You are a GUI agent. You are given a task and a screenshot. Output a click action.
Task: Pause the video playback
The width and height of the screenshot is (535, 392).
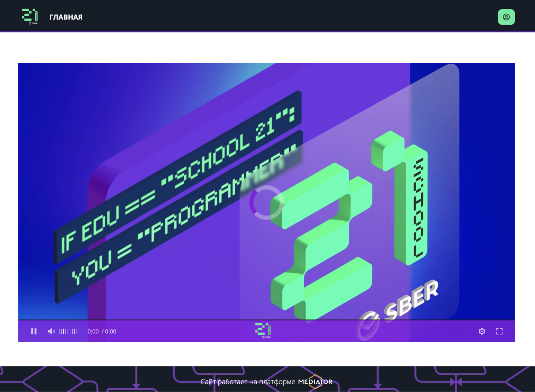click(x=34, y=331)
